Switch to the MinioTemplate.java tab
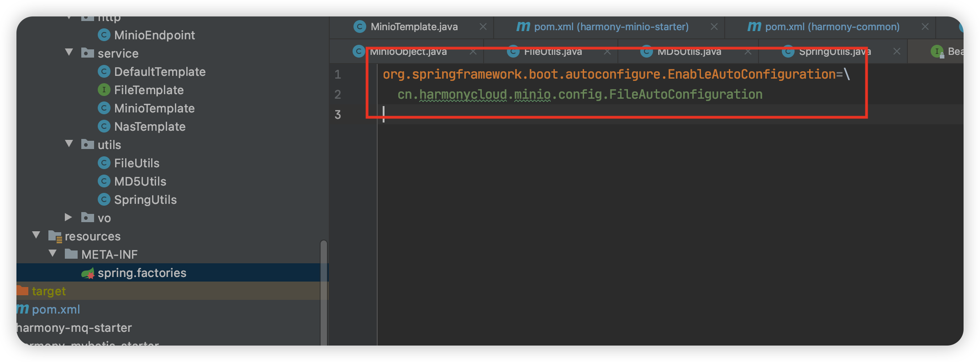 (x=414, y=27)
